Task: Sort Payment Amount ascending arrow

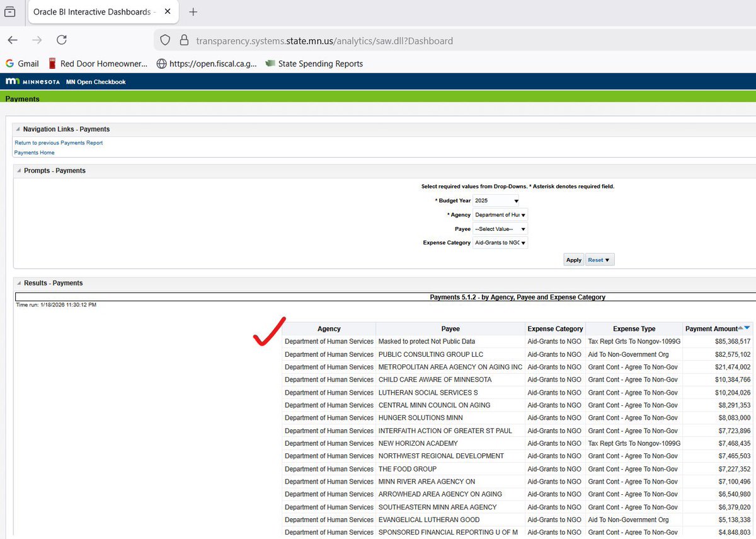Action: coord(740,328)
